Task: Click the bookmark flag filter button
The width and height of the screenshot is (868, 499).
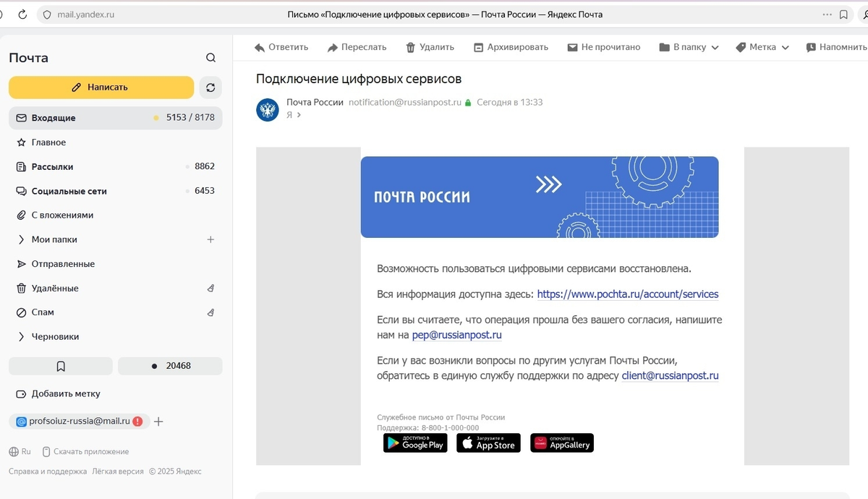Action: tap(61, 366)
